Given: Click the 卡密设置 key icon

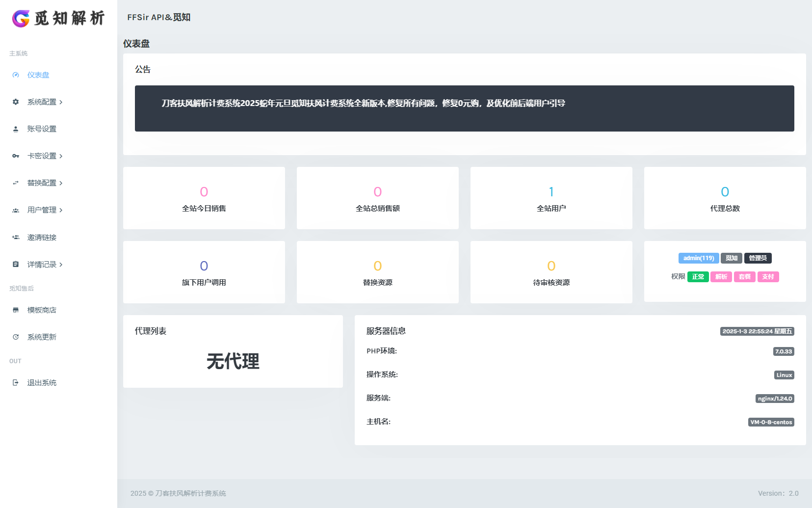Looking at the screenshot, I should (15, 156).
